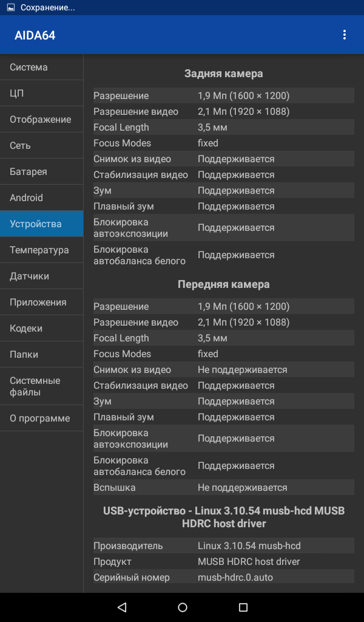Open the Система section

[42, 67]
